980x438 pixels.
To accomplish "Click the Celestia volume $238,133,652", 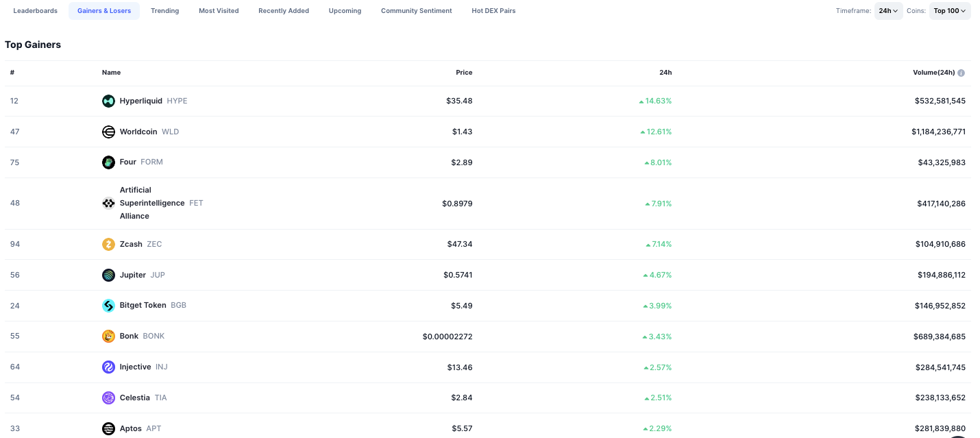I will (x=940, y=398).
